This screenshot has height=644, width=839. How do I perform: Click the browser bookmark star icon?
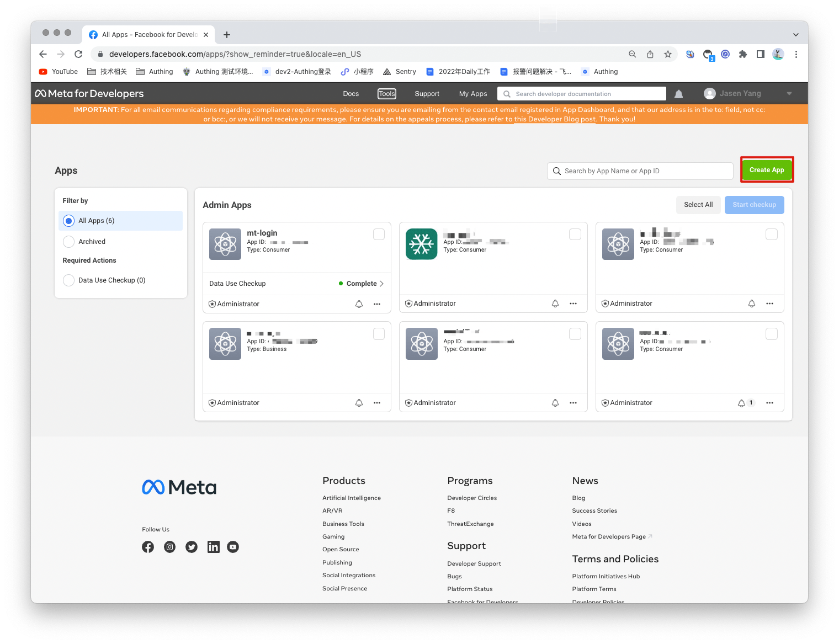pyautogui.click(x=668, y=54)
